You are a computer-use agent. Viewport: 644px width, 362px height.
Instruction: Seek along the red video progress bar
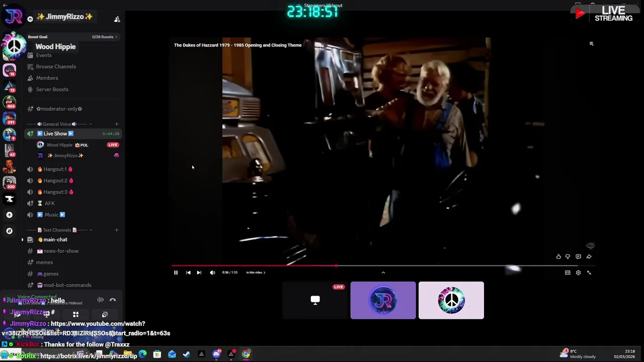pos(382,265)
